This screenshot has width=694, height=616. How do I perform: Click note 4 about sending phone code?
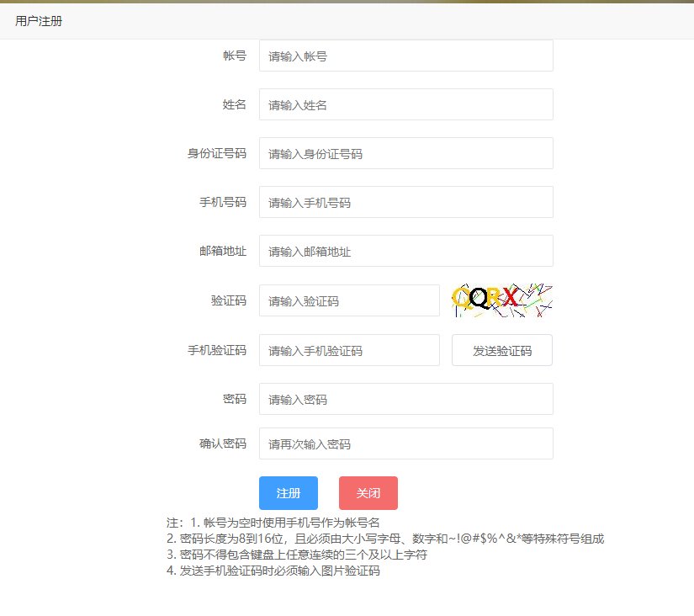[273, 571]
